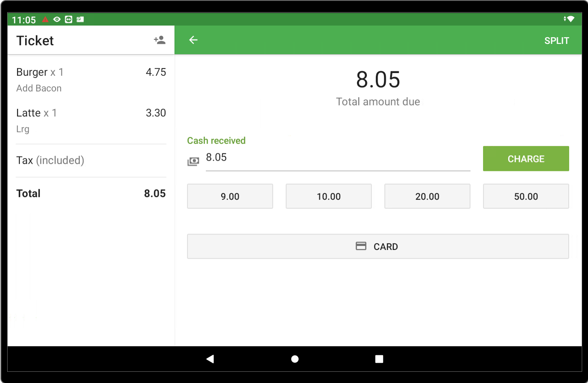Click the Cash received input field
Image resolution: width=588 pixels, height=383 pixels.
tap(337, 158)
